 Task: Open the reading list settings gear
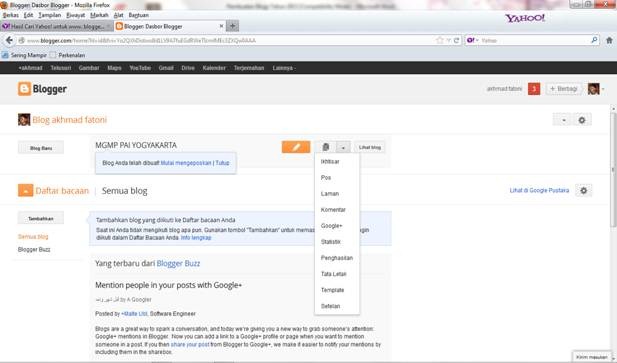pyautogui.click(x=584, y=191)
